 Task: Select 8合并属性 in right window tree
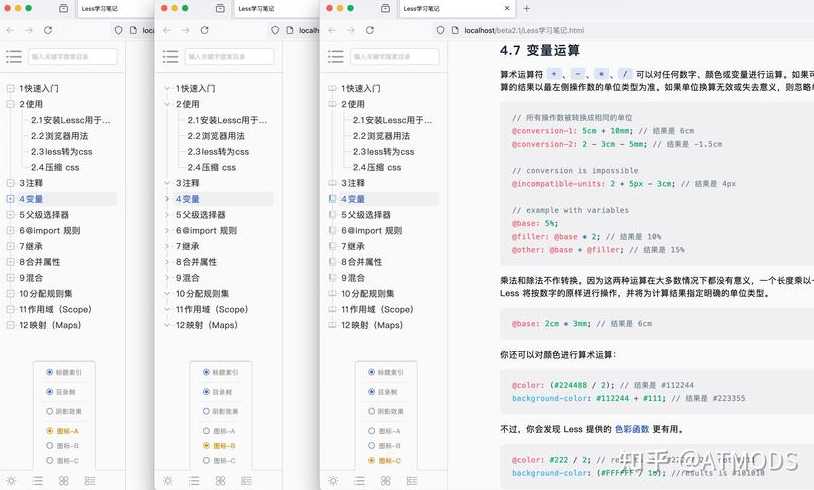coord(361,262)
